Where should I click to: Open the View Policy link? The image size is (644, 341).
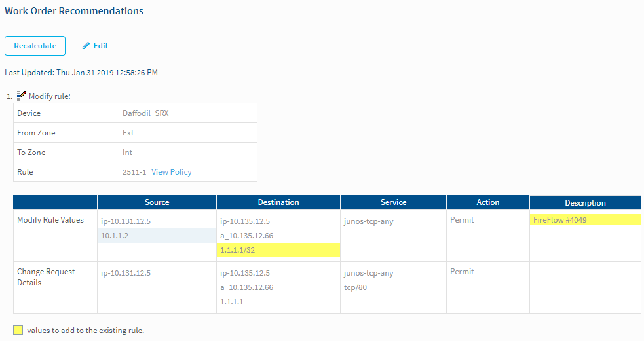[172, 172]
